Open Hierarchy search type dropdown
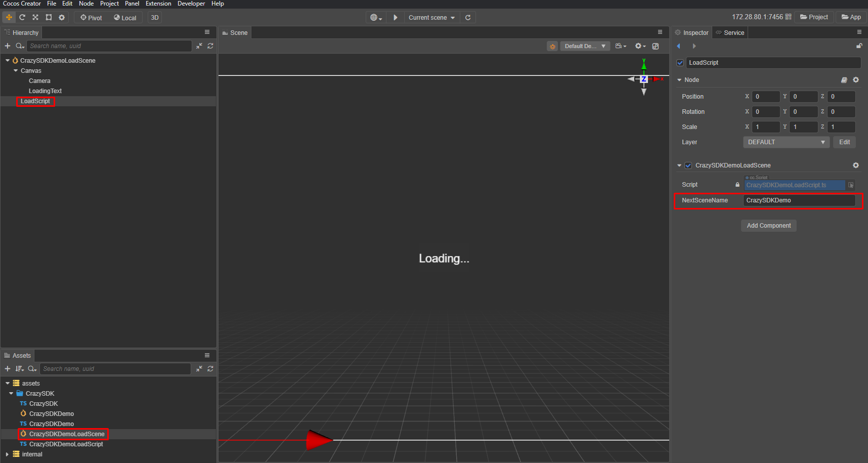Screen dimensions: 868x463 point(20,46)
